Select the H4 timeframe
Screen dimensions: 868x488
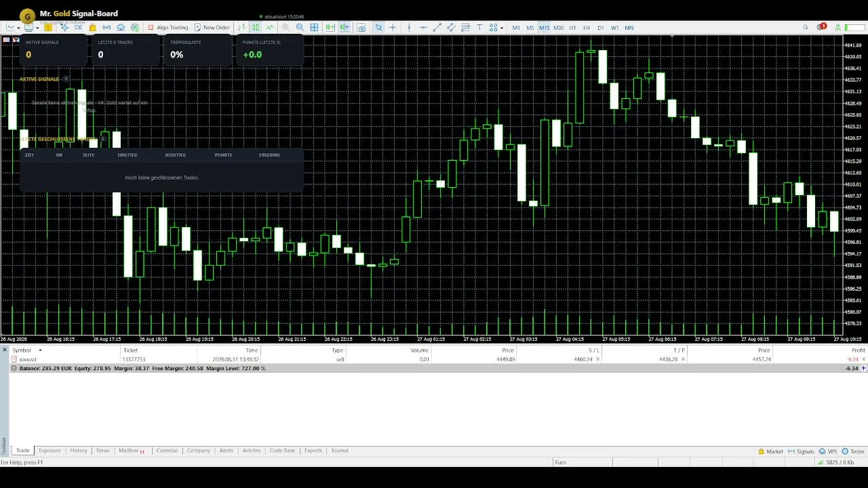pos(587,28)
